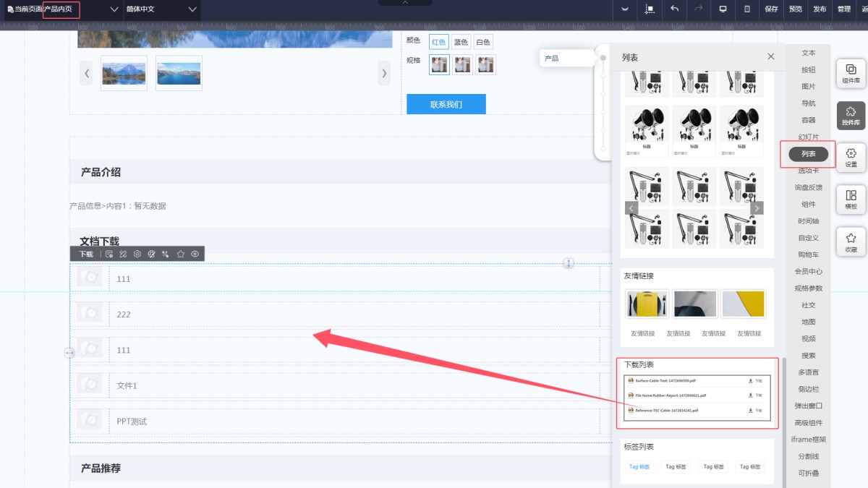
Task: Select the 红色 color option
Action: coord(438,42)
